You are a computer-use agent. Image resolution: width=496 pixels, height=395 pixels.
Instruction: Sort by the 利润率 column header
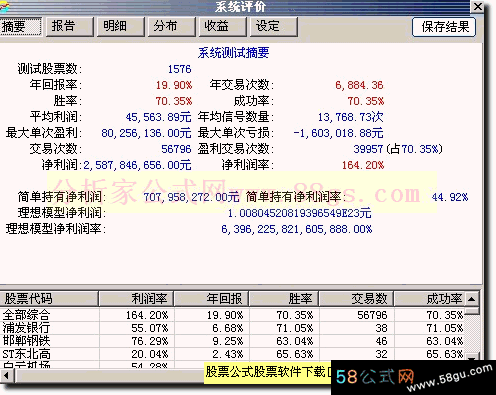coord(136,299)
